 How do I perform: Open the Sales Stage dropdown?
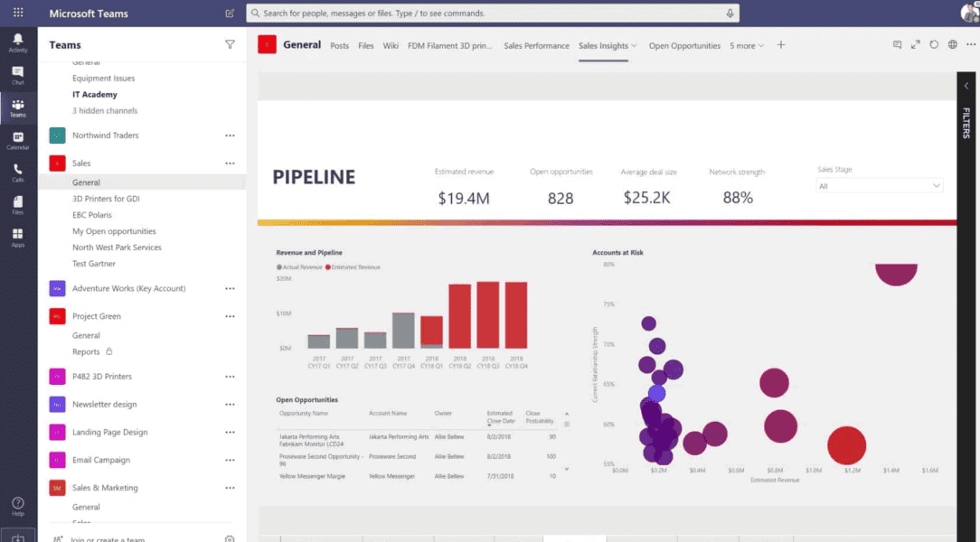[879, 186]
